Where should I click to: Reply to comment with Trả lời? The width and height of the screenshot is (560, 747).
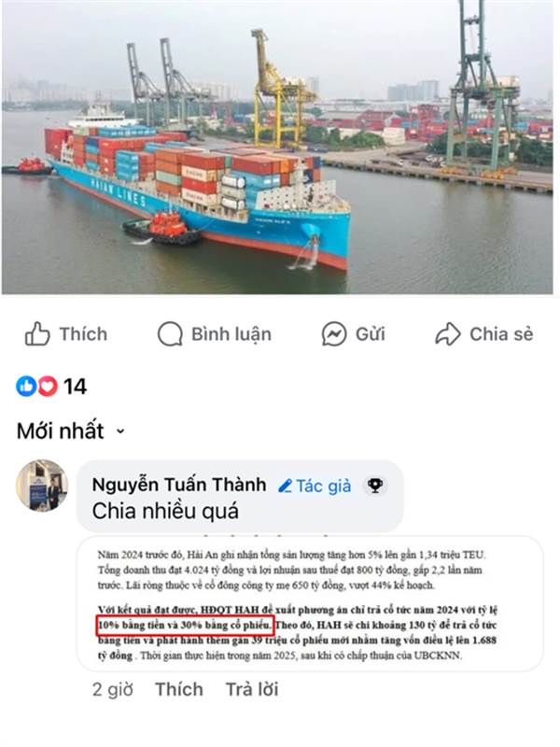pyautogui.click(x=252, y=689)
